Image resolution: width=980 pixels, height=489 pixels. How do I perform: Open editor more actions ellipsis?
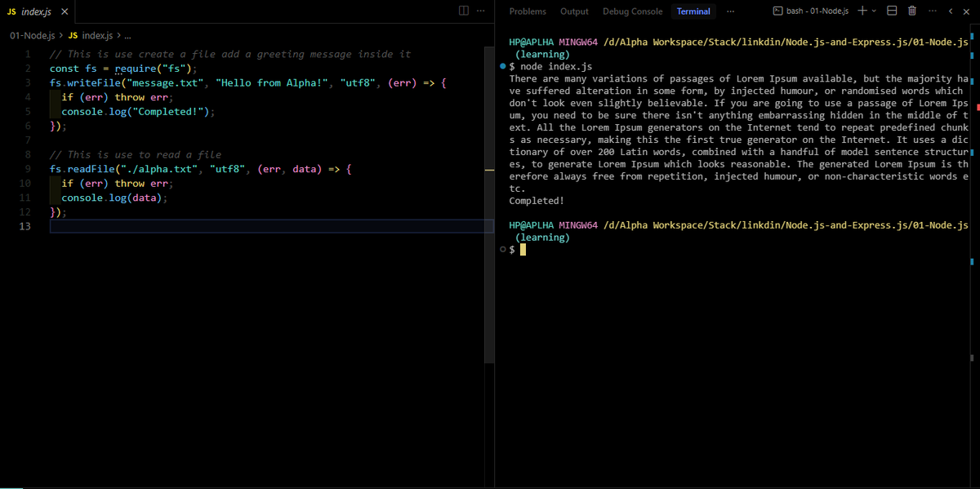pos(480,11)
